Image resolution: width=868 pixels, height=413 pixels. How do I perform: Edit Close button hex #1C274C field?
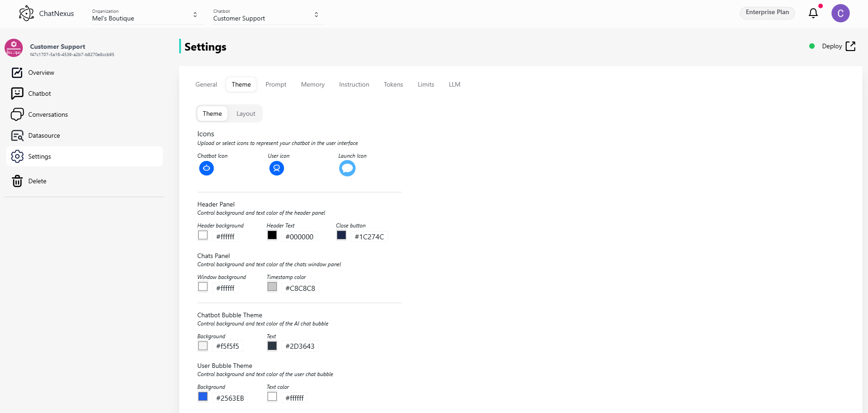(369, 237)
